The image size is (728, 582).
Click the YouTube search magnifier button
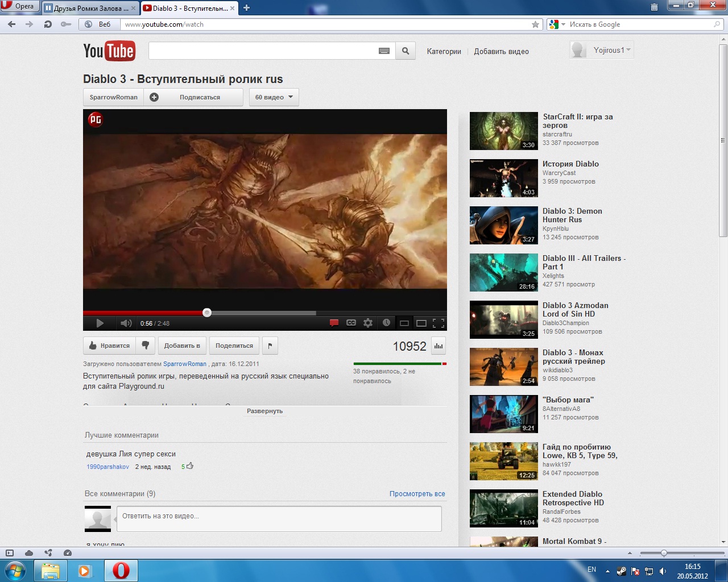click(x=406, y=51)
